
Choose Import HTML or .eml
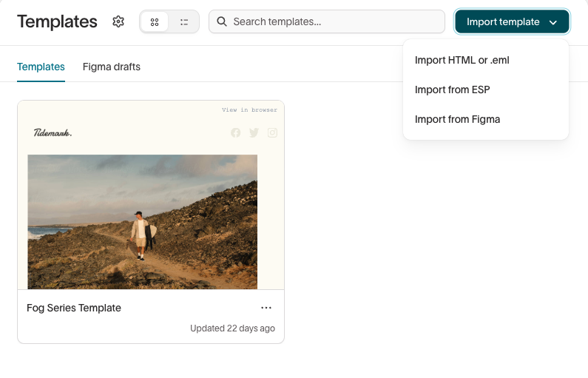[x=486, y=60]
